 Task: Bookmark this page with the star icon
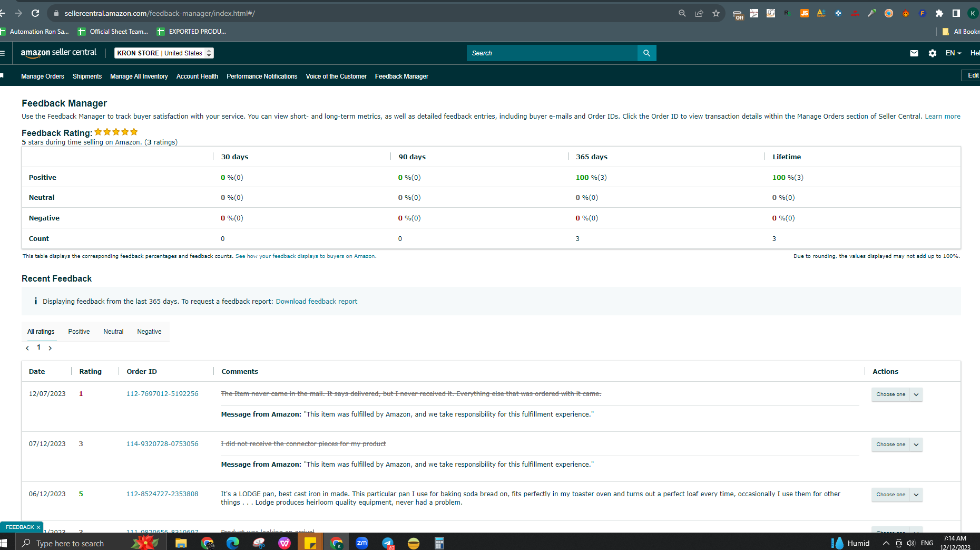point(716,13)
